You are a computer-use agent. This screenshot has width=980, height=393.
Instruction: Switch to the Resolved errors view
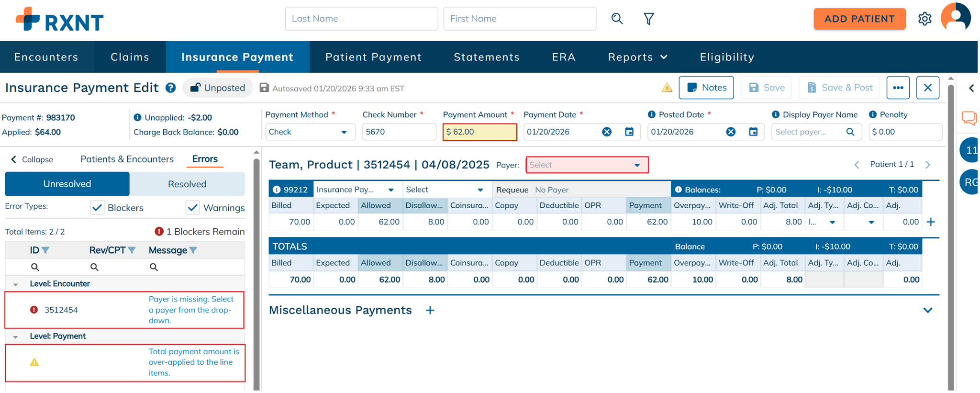point(187,184)
